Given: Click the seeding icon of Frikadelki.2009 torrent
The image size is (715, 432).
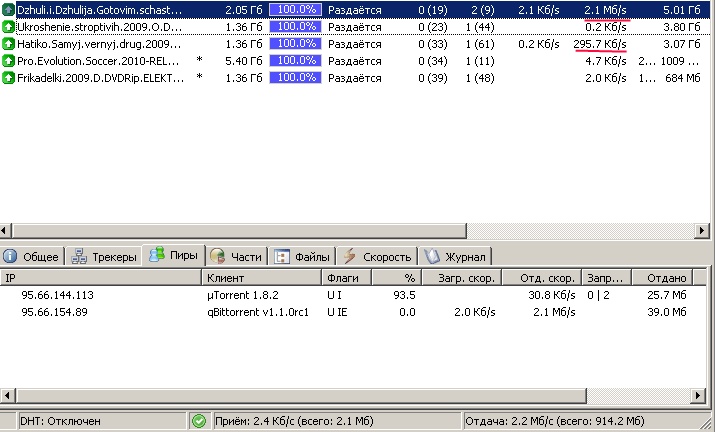Looking at the screenshot, I should click(9, 78).
